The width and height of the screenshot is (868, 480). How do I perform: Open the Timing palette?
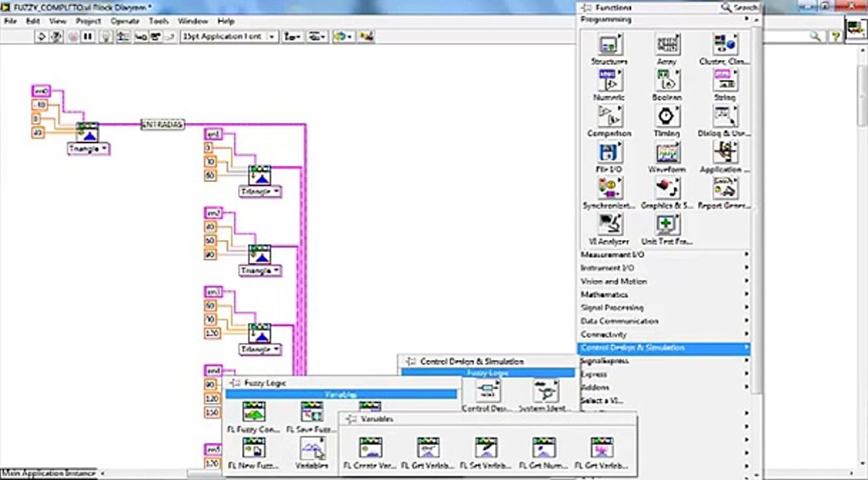coord(667,117)
